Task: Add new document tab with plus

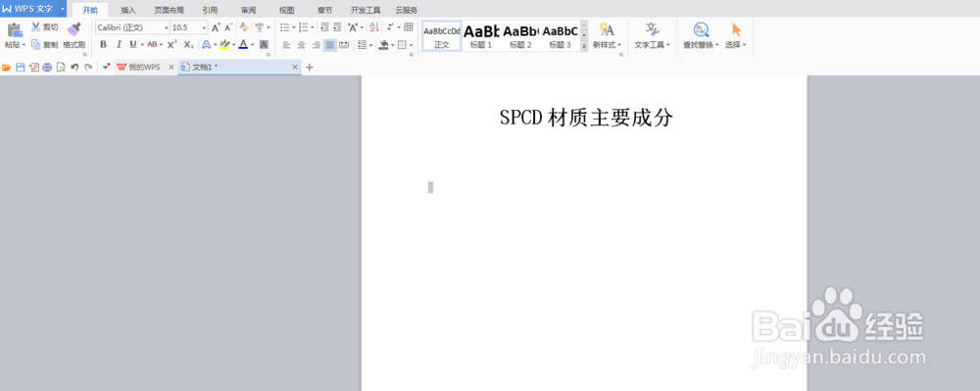Action: (310, 68)
